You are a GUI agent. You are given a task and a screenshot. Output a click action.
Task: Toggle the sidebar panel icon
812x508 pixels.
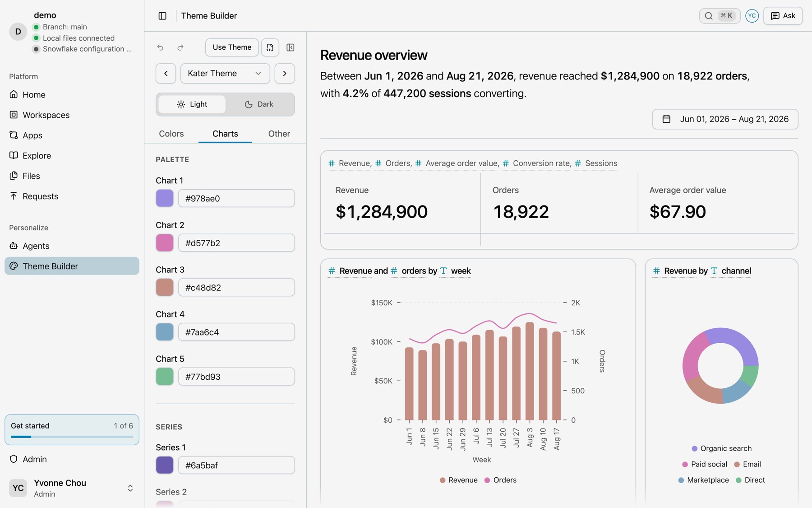[x=162, y=16]
